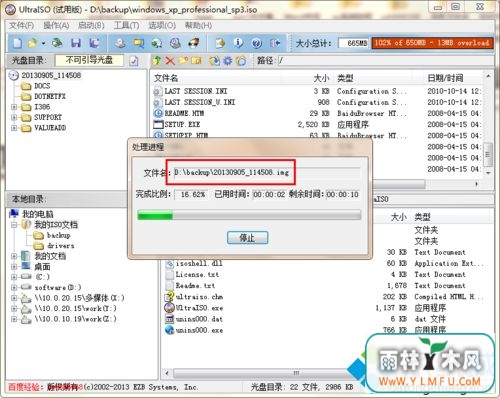500x398 pixels.
Task: Click the Help question mark icon
Action: pyautogui.click(x=256, y=43)
